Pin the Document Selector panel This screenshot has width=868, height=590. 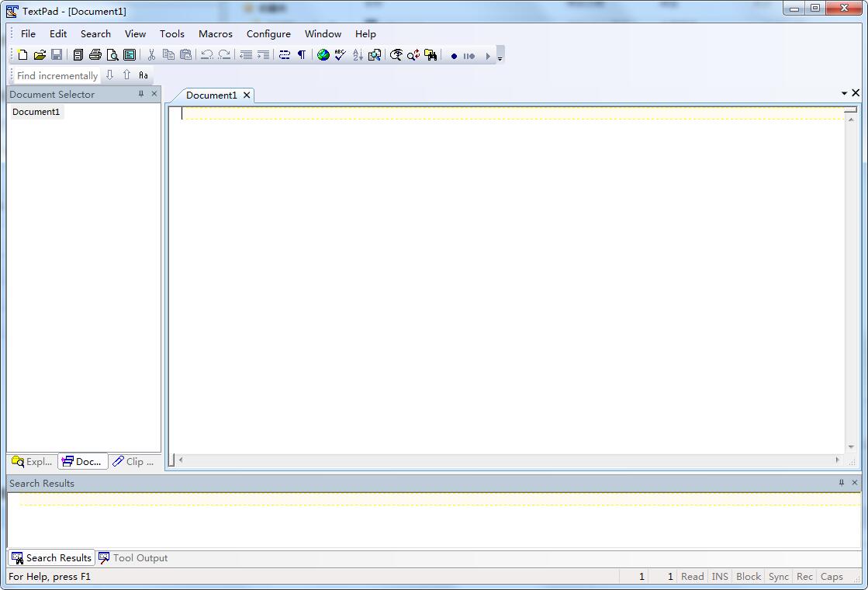141,94
